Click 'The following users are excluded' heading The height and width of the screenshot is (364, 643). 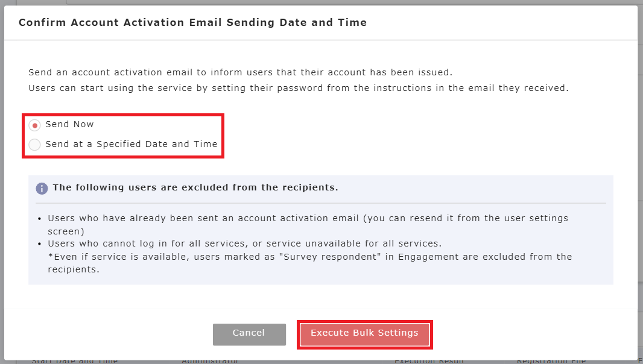pos(195,187)
